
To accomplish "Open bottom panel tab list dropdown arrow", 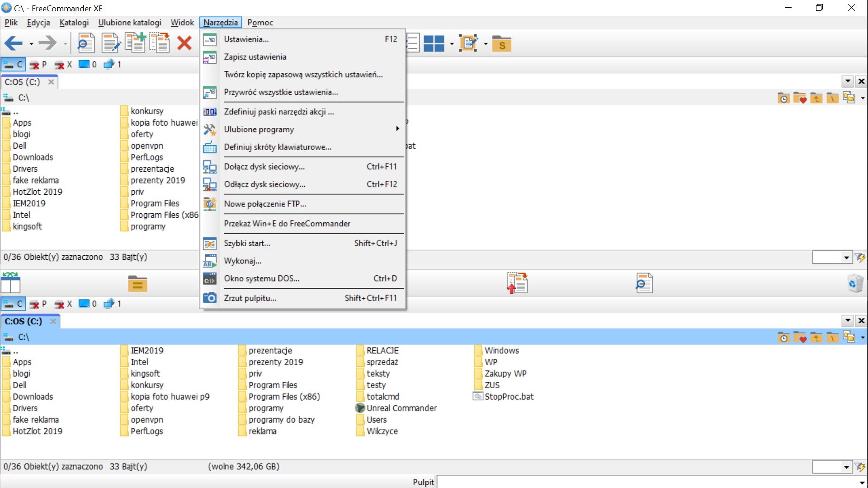I will (x=848, y=321).
